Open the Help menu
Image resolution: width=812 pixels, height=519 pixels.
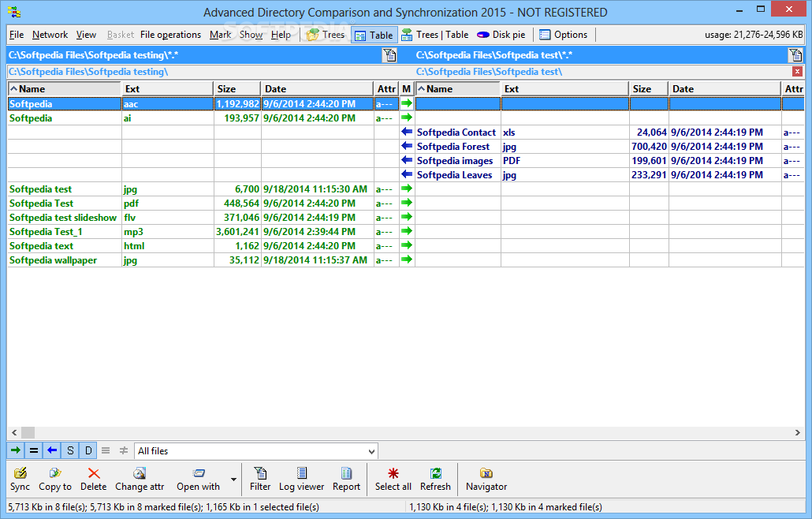pyautogui.click(x=281, y=35)
